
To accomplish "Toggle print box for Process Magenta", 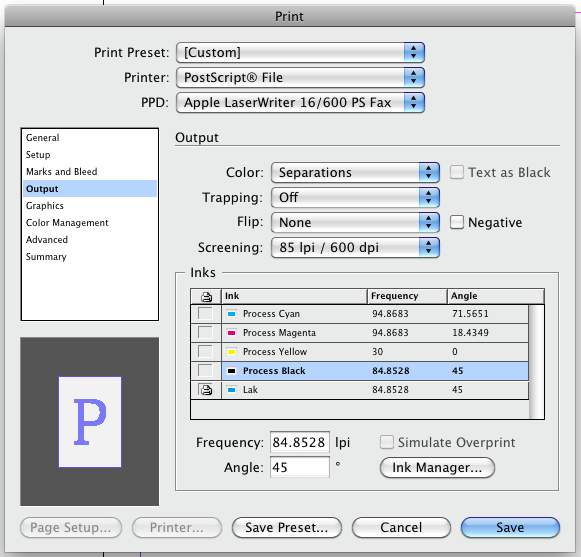I will click(x=205, y=332).
